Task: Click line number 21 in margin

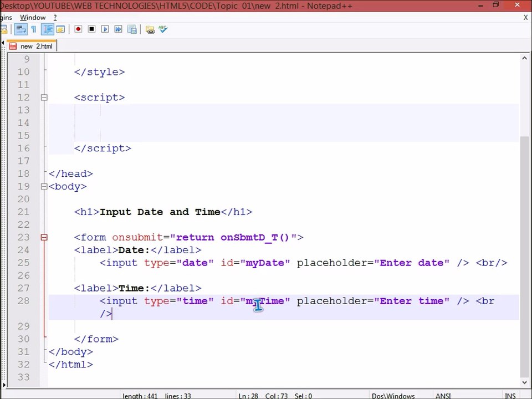Action: coord(23,212)
